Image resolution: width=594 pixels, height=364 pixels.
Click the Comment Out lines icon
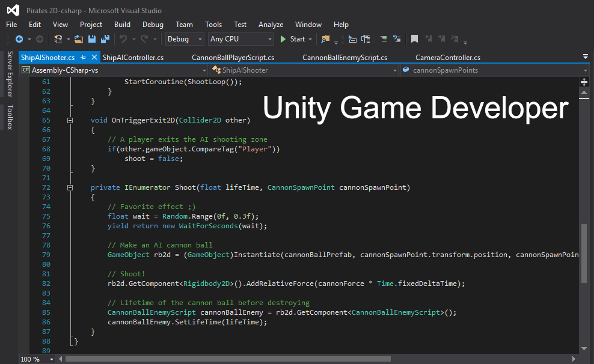pos(384,39)
